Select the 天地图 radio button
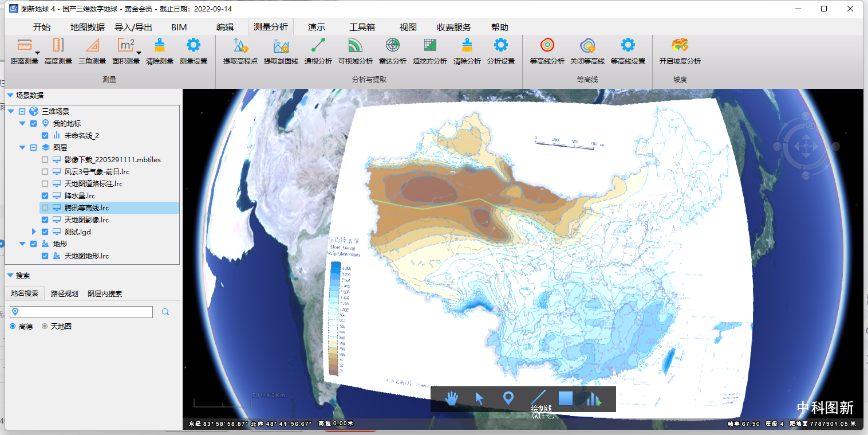The image size is (868, 435). coord(45,326)
